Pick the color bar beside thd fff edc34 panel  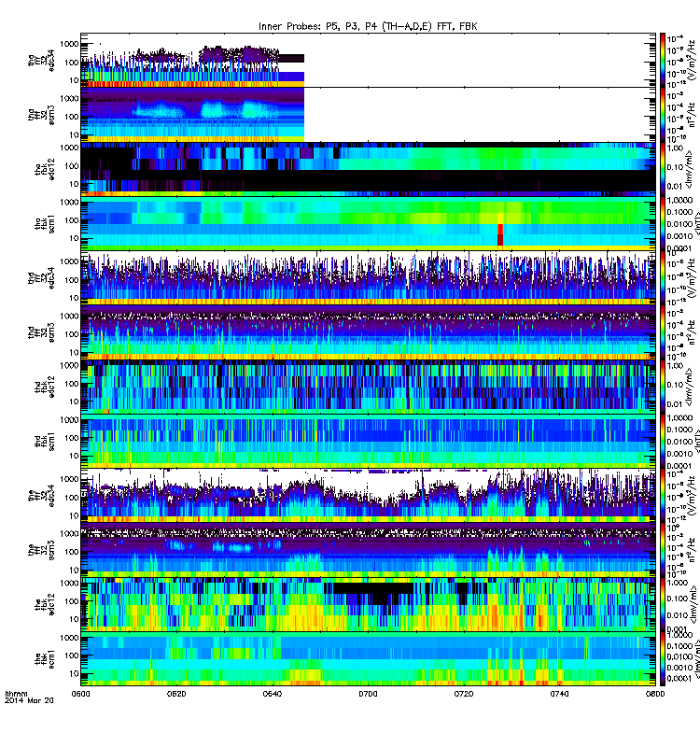pyautogui.click(x=663, y=278)
